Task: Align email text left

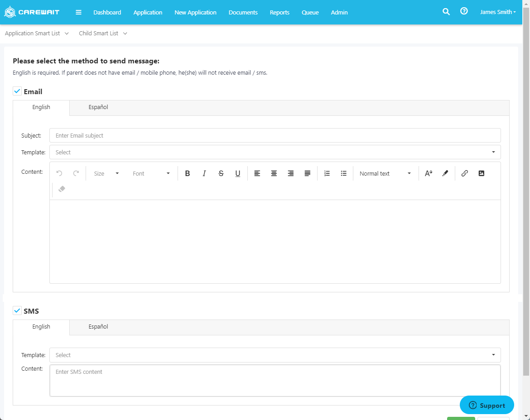Action: [257, 173]
